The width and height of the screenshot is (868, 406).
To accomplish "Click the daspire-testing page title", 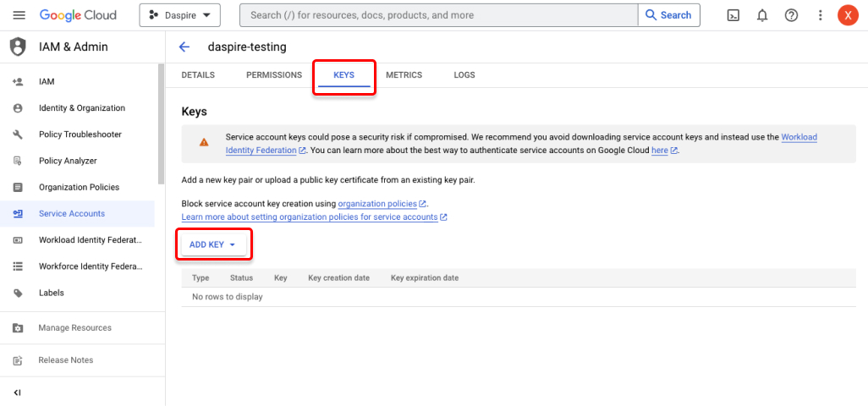I will pyautogui.click(x=247, y=47).
